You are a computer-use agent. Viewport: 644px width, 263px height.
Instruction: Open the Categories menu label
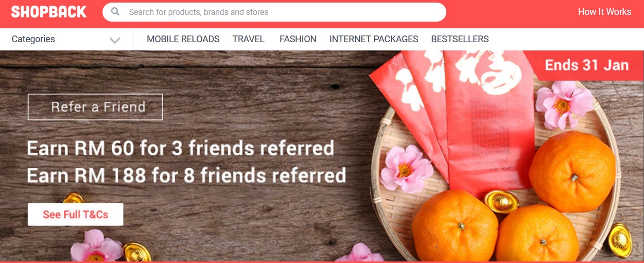point(33,39)
